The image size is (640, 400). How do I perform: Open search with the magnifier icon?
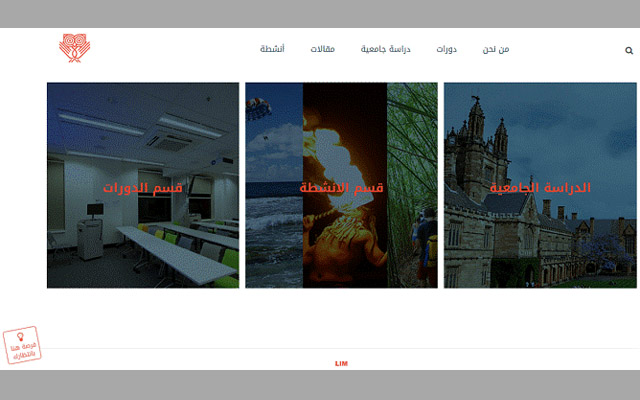click(x=628, y=50)
